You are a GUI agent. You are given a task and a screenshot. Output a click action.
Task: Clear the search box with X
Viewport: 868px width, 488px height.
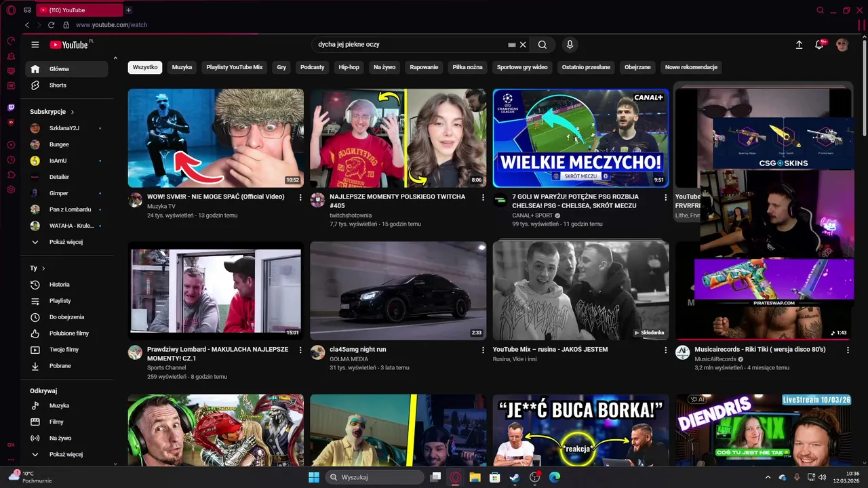click(523, 45)
